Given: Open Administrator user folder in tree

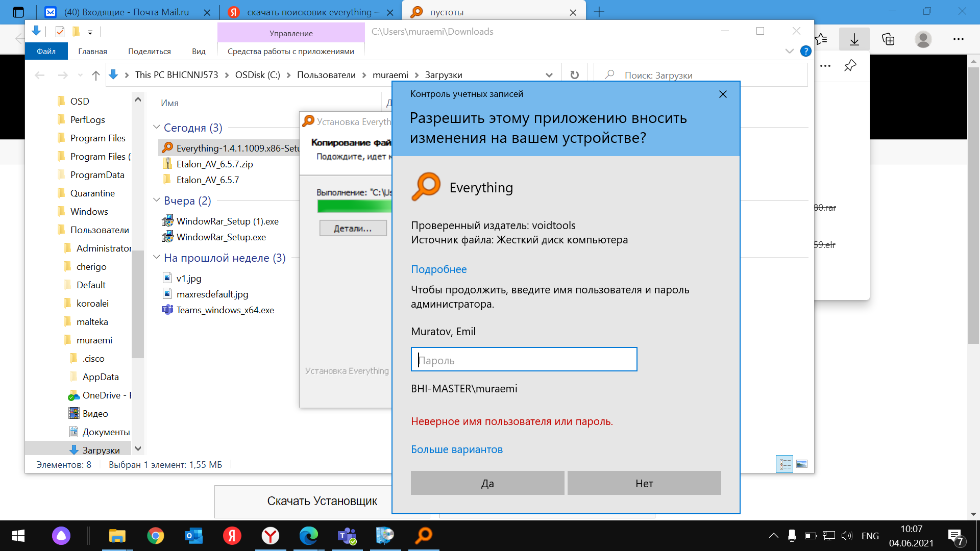Looking at the screenshot, I should (104, 248).
